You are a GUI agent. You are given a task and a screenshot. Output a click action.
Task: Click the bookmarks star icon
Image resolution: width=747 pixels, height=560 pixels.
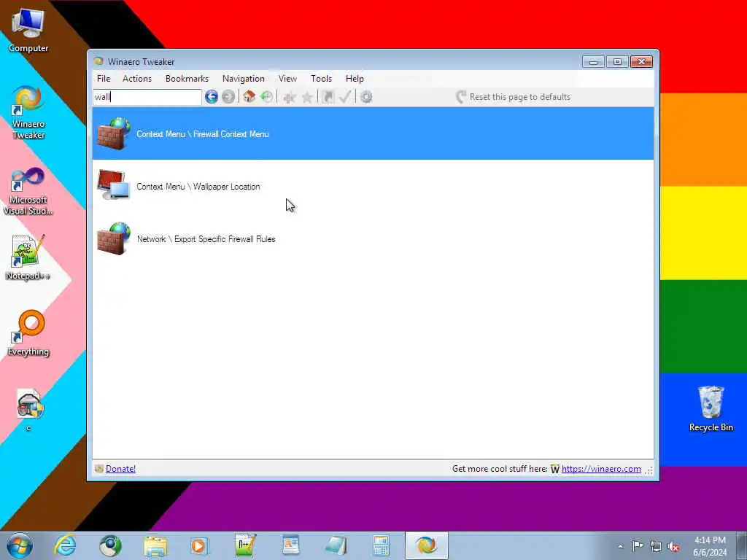(x=307, y=97)
